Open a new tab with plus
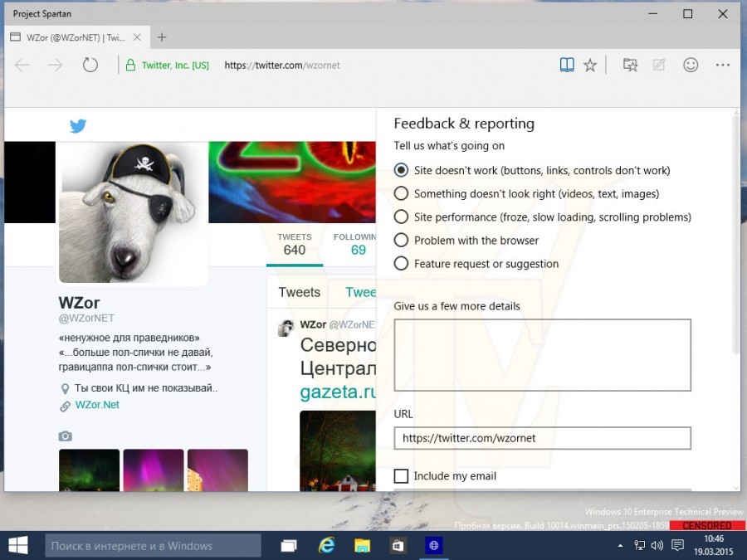Image resolution: width=747 pixels, height=560 pixels. tap(162, 37)
